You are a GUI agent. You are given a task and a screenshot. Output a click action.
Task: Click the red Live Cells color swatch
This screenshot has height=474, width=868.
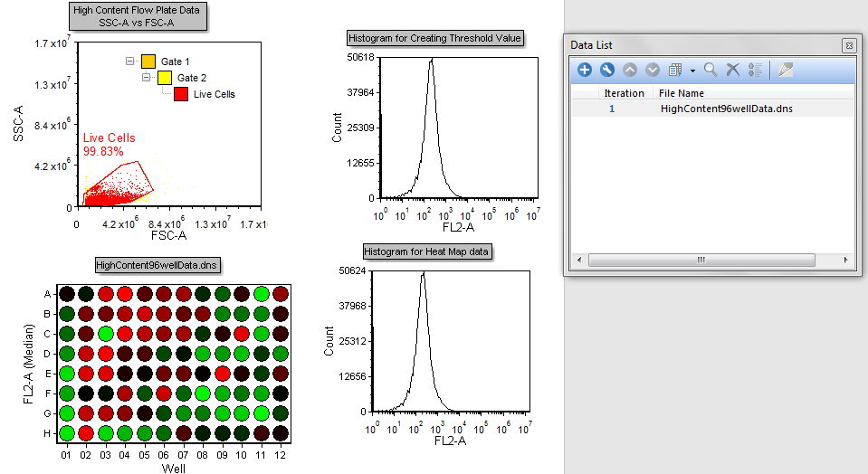[x=181, y=94]
